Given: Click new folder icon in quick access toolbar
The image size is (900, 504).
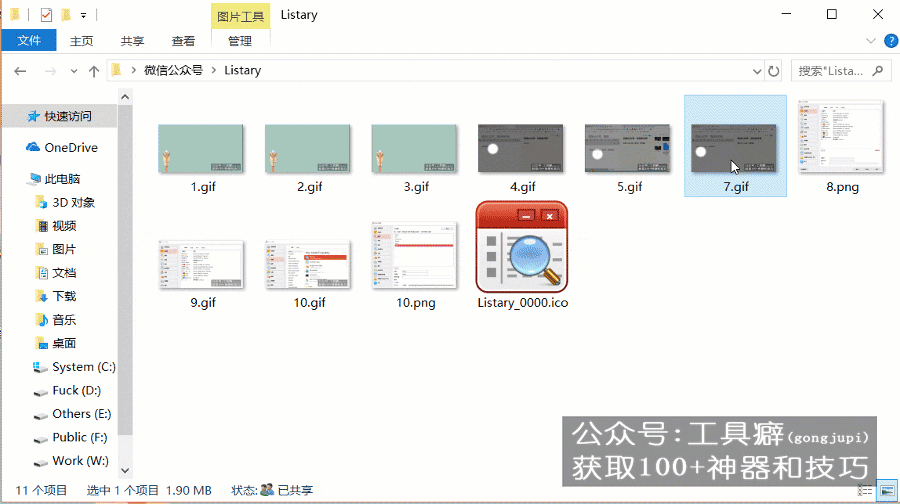Looking at the screenshot, I should (66, 15).
